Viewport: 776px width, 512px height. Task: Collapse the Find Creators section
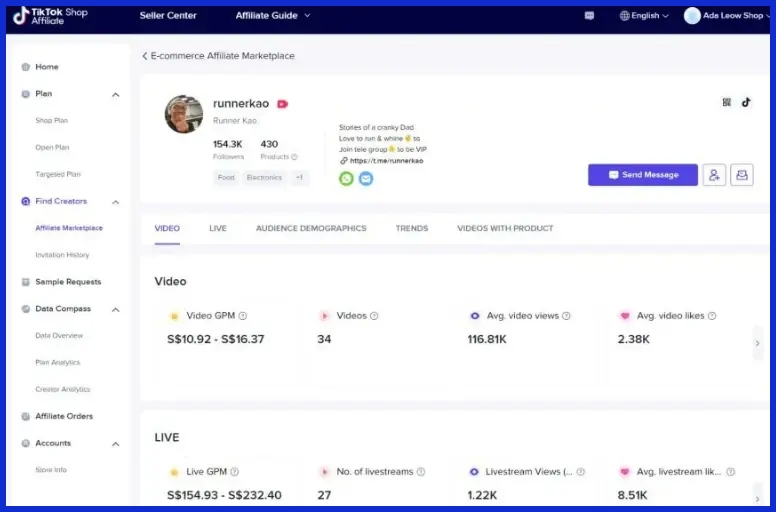point(115,202)
